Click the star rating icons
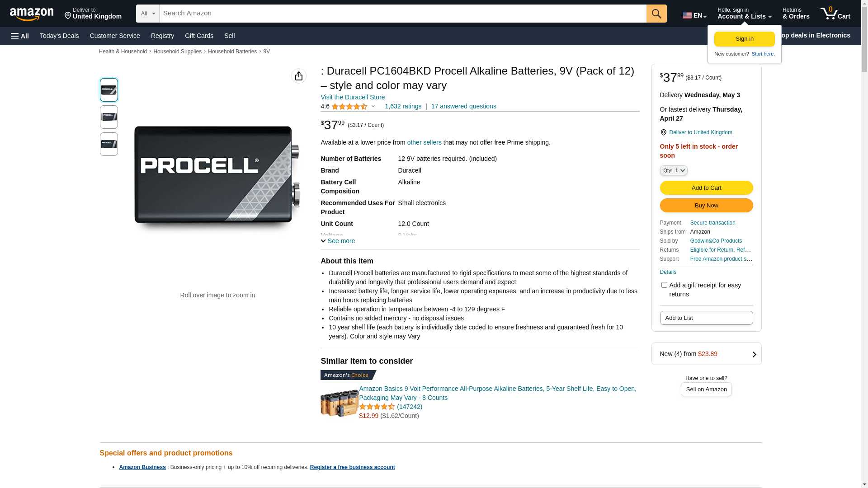Screen dimensions: 868x488 (349, 107)
